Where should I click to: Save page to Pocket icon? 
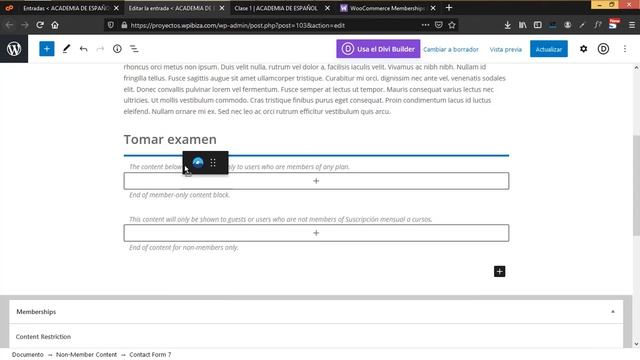[439, 25]
